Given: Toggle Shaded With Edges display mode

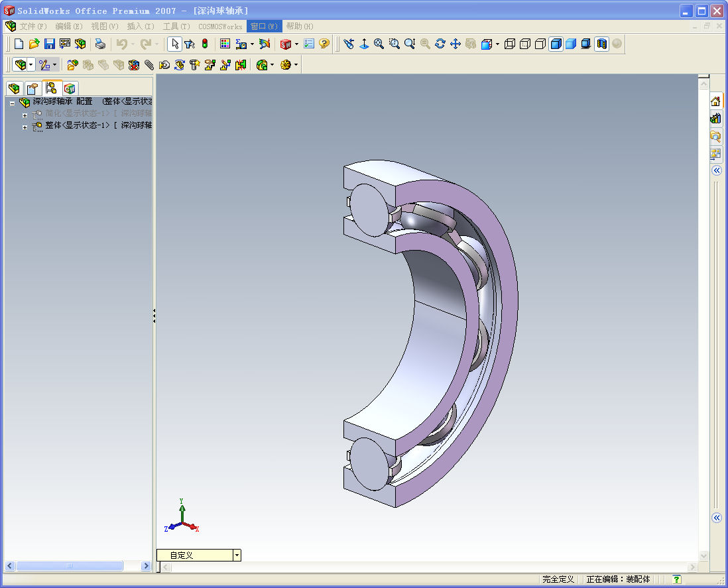Looking at the screenshot, I should coord(556,44).
